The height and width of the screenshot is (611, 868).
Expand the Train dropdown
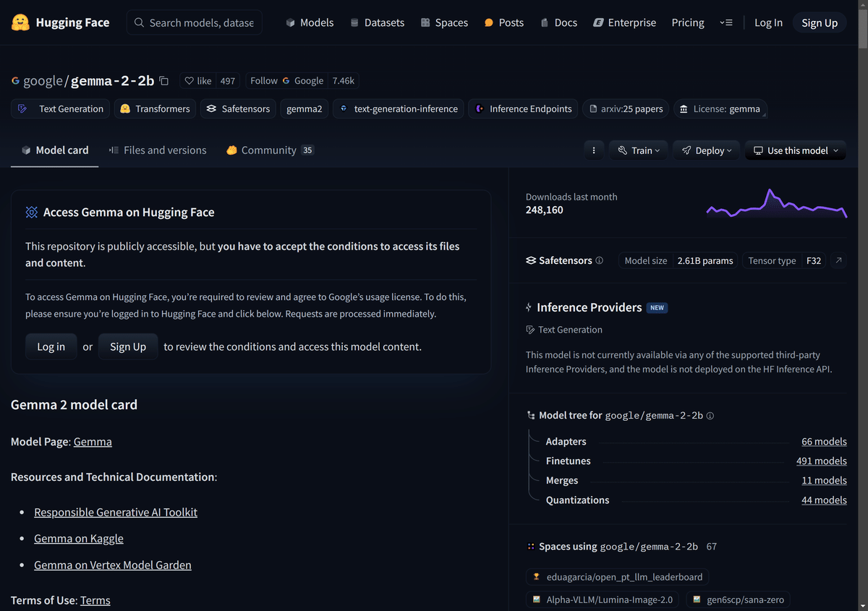[x=639, y=150]
